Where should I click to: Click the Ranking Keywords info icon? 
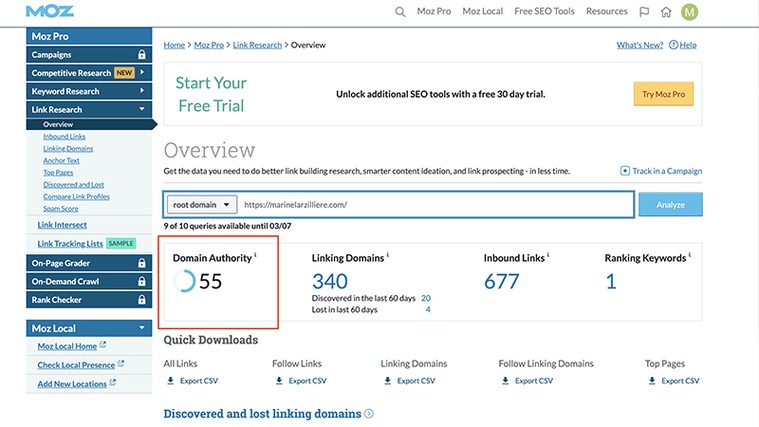690,254
